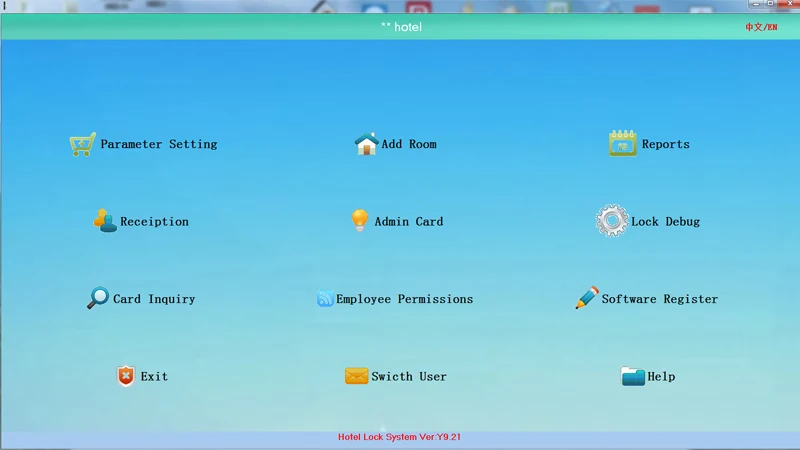This screenshot has height=450, width=800.
Task: Switch language with 中文/EN link
Action: coord(761,27)
